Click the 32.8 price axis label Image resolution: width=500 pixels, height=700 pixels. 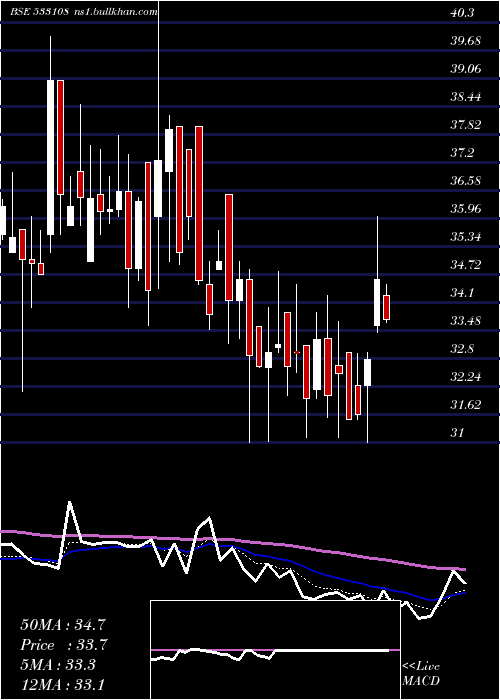click(462, 349)
